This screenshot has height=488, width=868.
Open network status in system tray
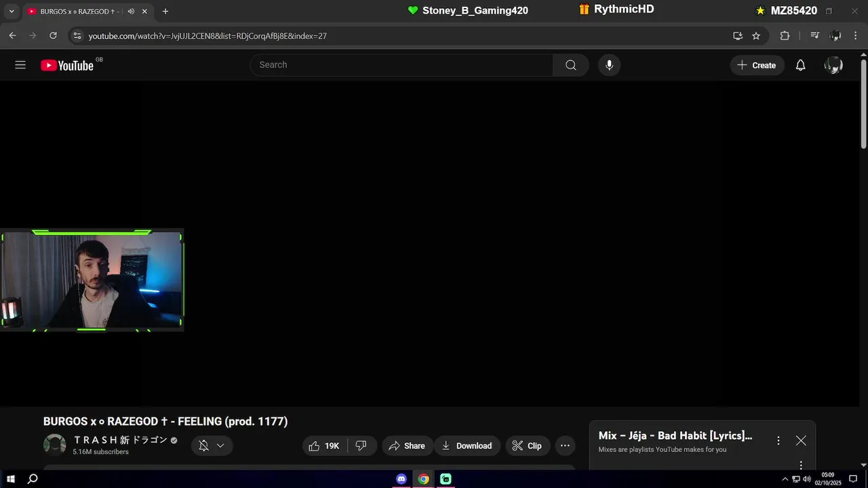click(x=796, y=479)
